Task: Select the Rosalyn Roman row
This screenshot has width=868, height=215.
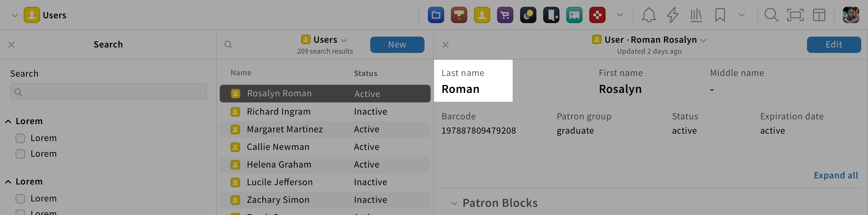Action: point(325,93)
